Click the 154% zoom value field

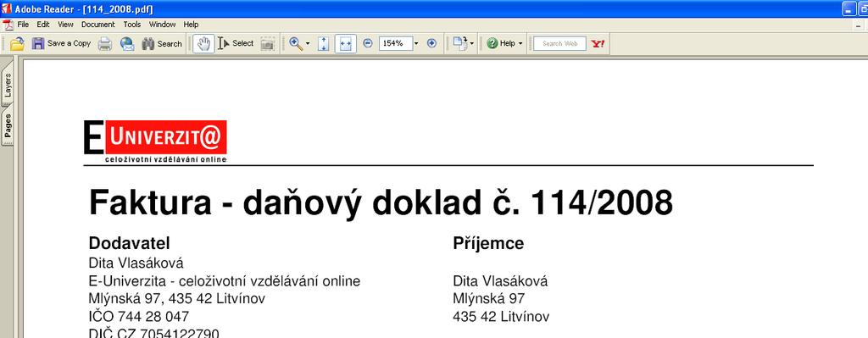pos(395,44)
